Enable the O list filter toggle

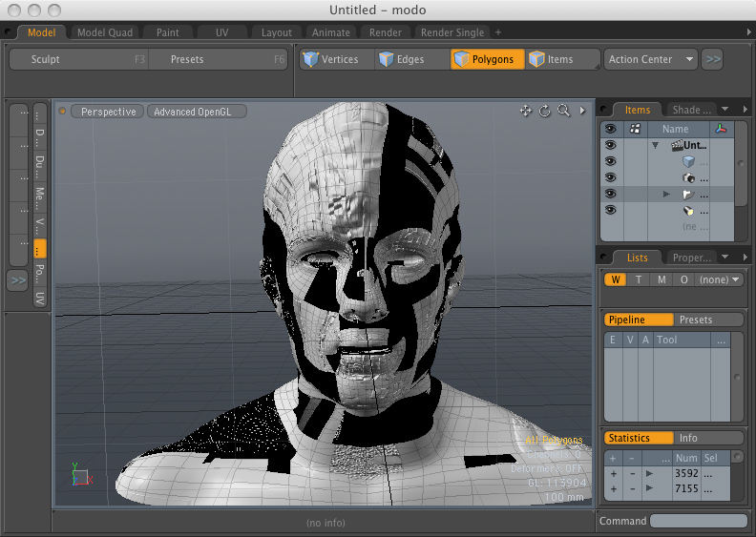[x=683, y=279]
